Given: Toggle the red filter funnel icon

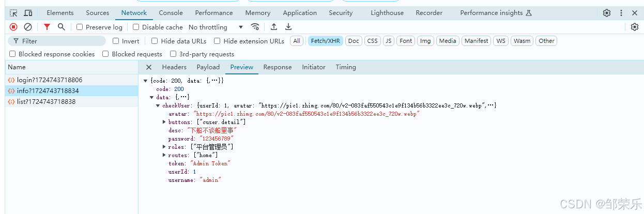Looking at the screenshot, I should [47, 27].
